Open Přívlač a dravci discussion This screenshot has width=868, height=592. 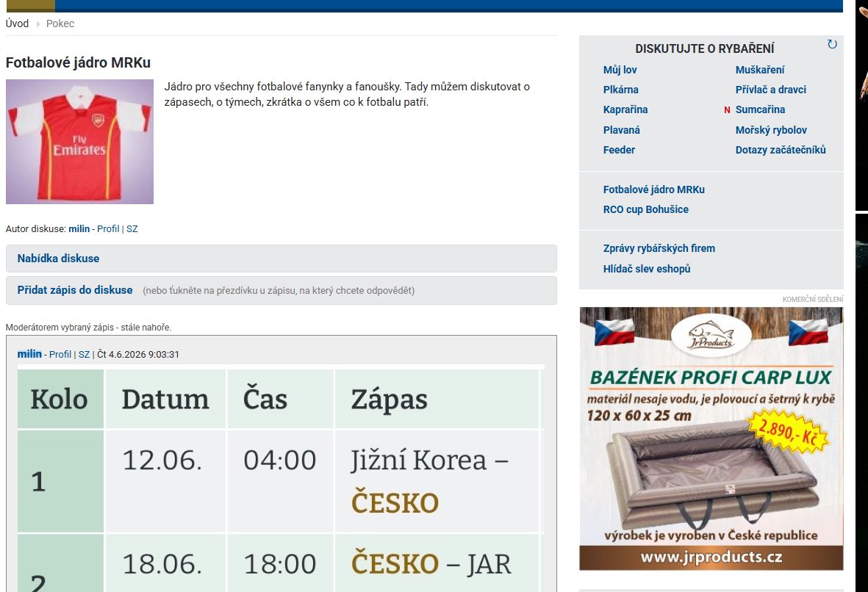[x=770, y=90]
